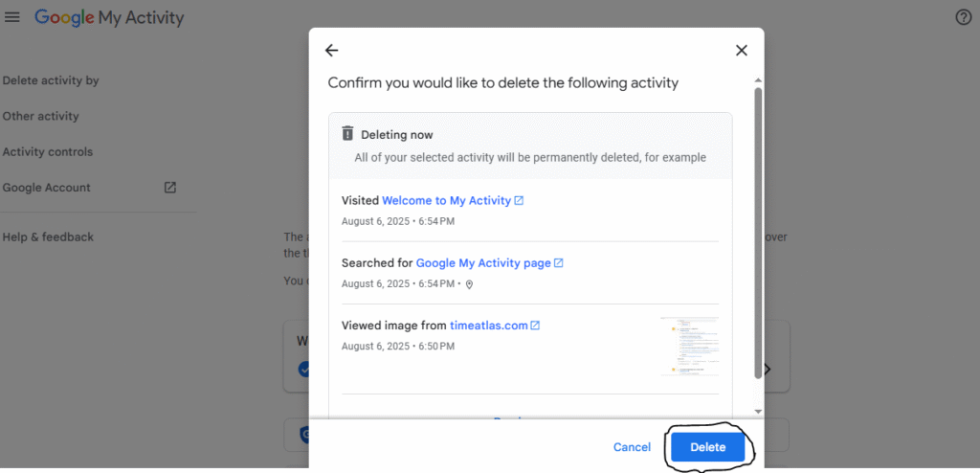Click the 'Confirm you would like to delete' heading
This screenshot has height=473, width=980.
(x=503, y=82)
